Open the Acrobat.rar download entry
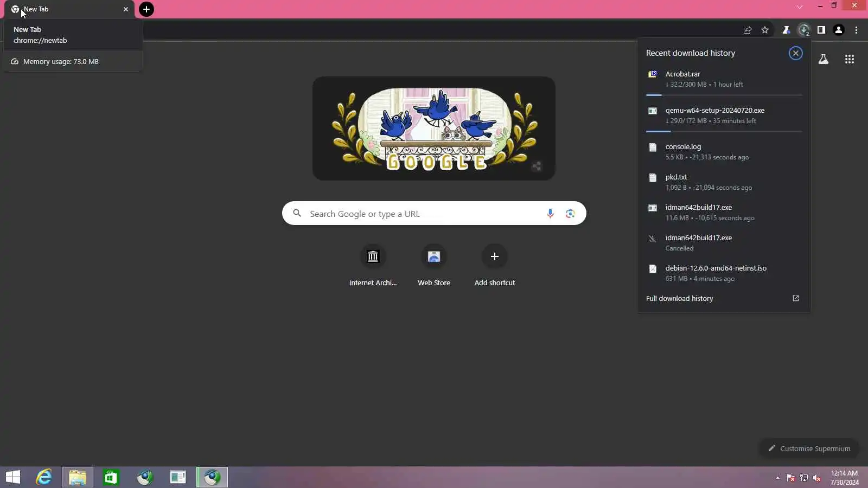 (724, 79)
